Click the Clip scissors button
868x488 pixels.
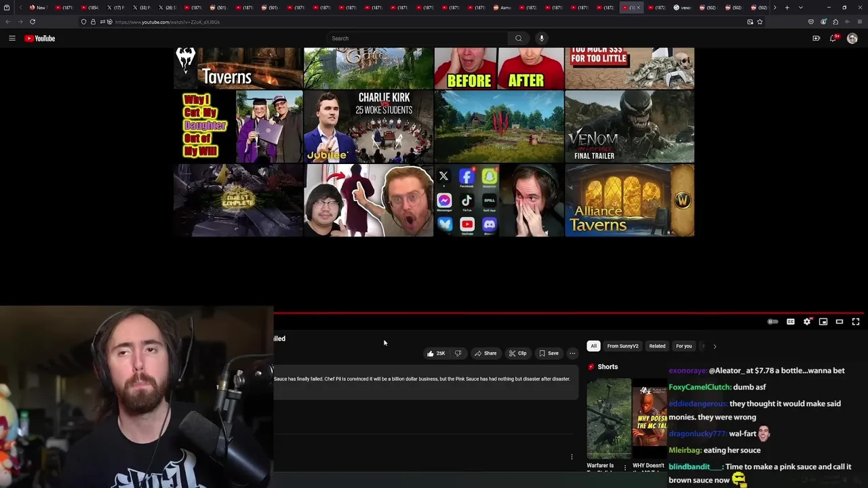pos(517,353)
